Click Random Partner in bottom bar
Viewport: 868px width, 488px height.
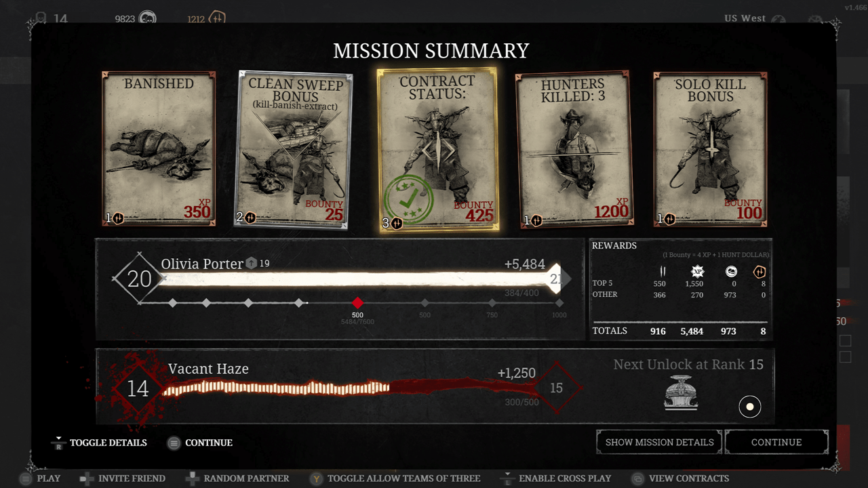(x=237, y=479)
